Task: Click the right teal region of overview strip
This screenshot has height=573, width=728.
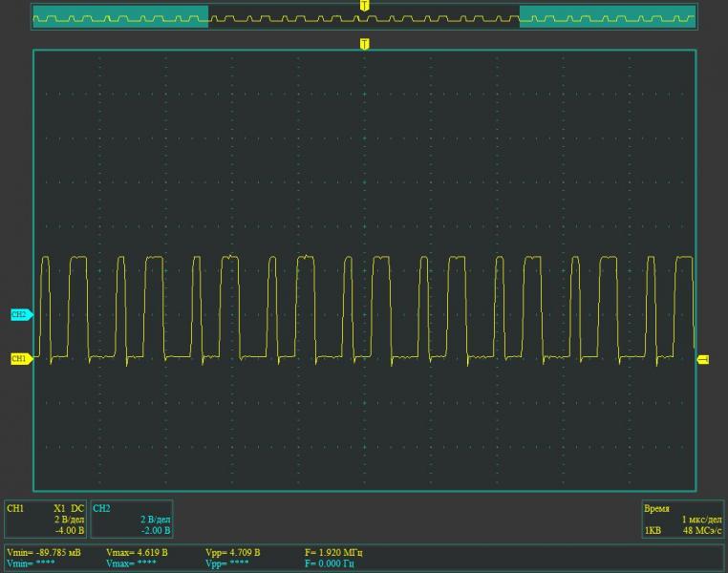Action: pyautogui.click(x=608, y=16)
